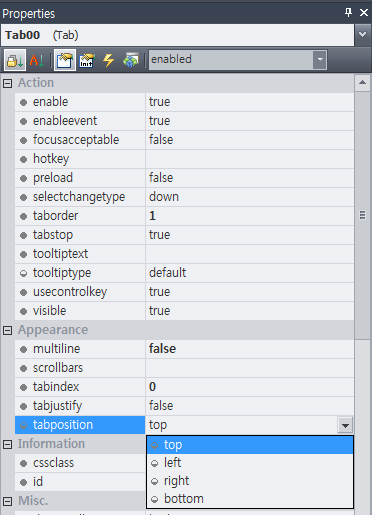
Task: Select the Categorized sort icon
Action: [x=15, y=60]
